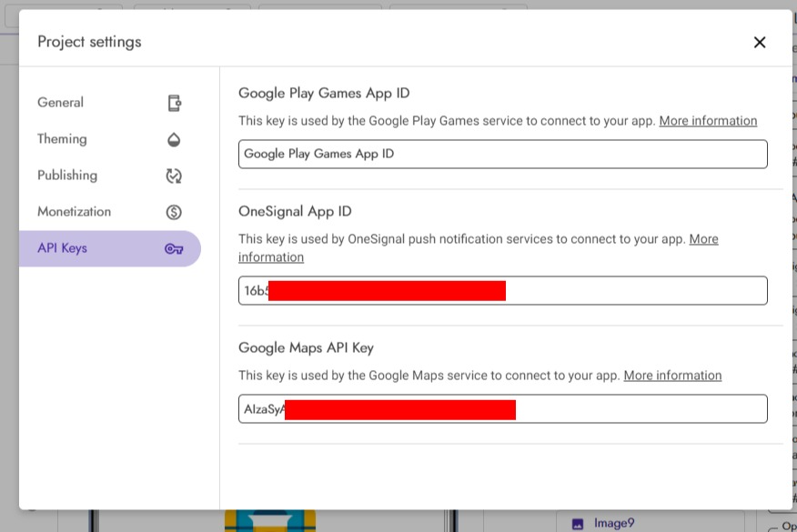
Task: Click the Image9 component icon
Action: click(x=577, y=523)
